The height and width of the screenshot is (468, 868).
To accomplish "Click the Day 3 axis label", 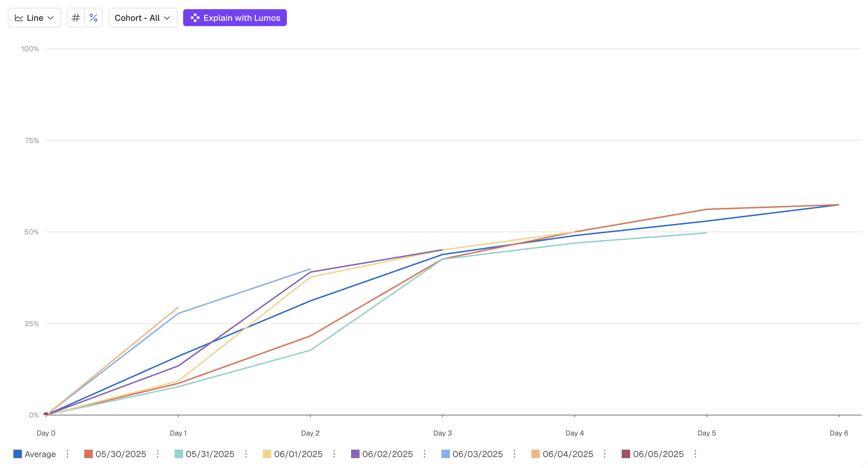I will [x=442, y=433].
